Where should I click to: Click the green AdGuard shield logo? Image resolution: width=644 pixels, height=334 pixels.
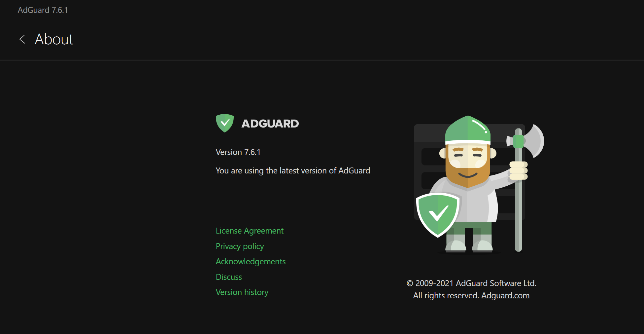225,123
